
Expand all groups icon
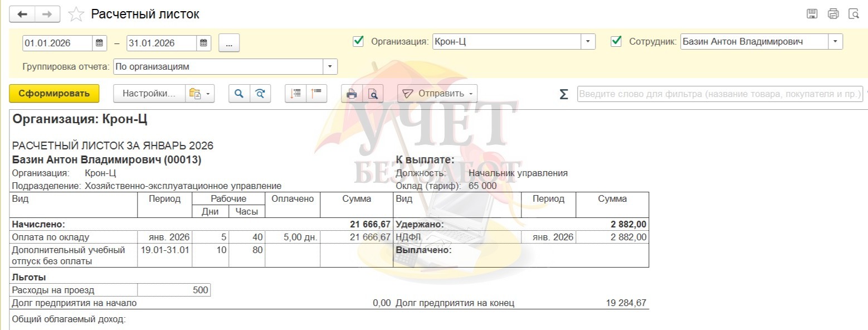click(x=295, y=94)
